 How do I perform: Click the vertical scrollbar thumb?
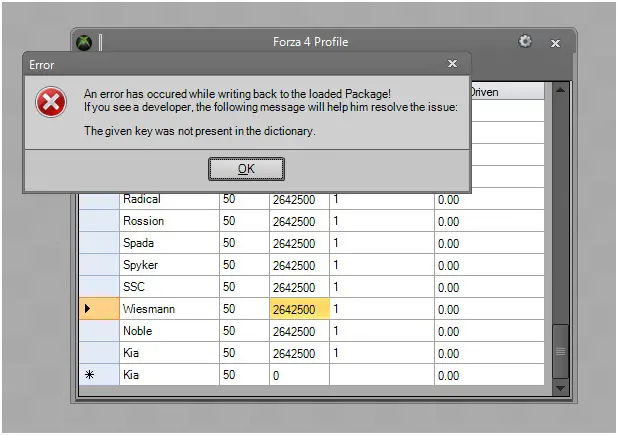click(x=560, y=351)
